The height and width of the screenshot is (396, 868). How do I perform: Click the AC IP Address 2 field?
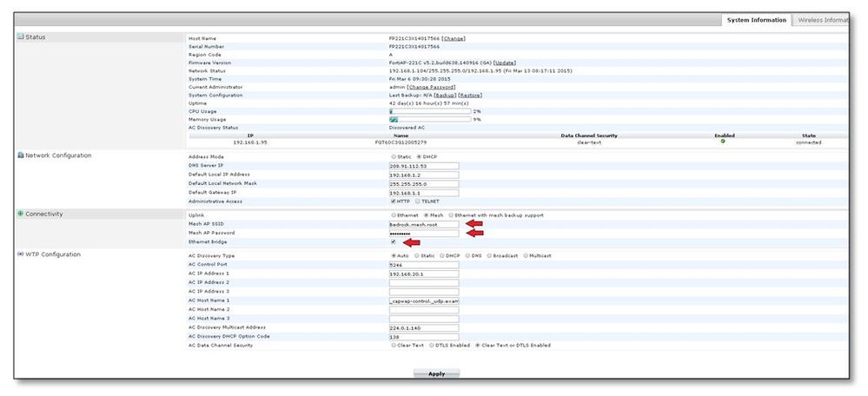tap(424, 282)
